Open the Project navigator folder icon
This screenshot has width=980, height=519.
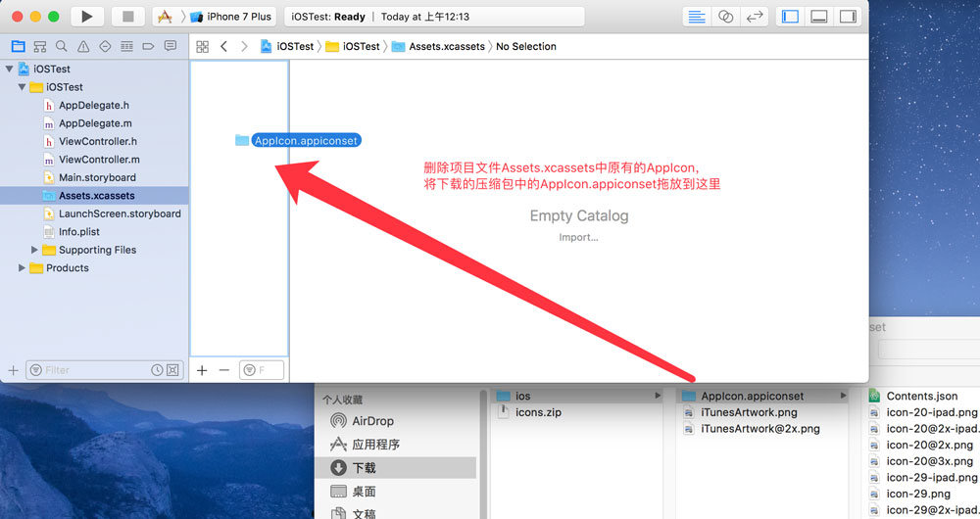tap(18, 46)
